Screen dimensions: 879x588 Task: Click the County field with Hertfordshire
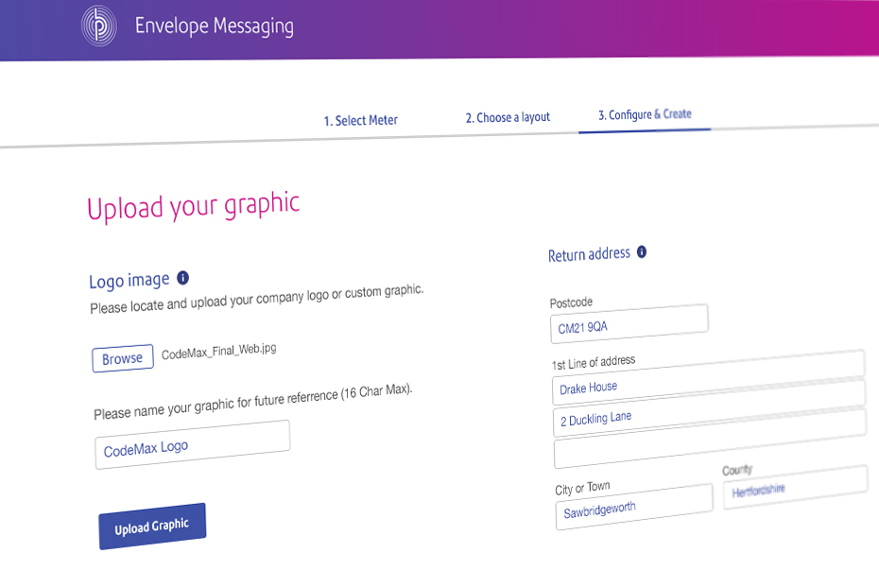click(x=796, y=487)
